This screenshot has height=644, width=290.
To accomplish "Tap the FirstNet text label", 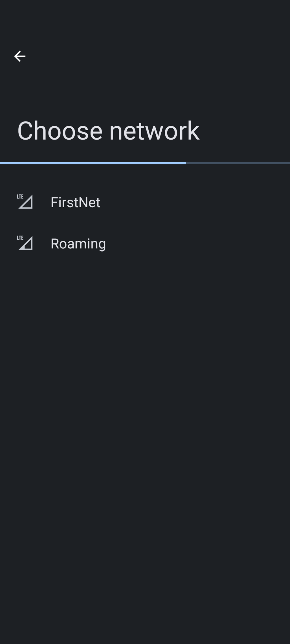I will [x=75, y=202].
